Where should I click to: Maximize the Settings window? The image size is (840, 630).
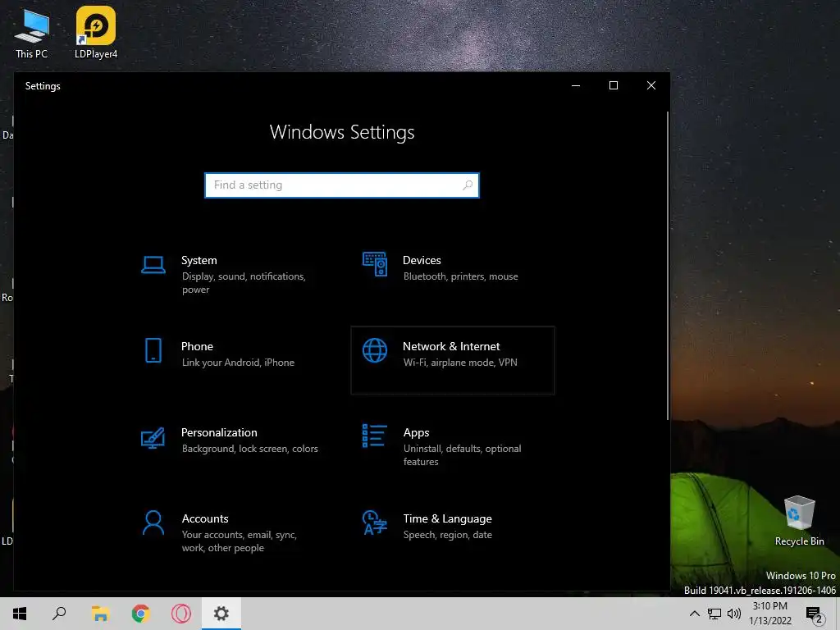coord(614,85)
